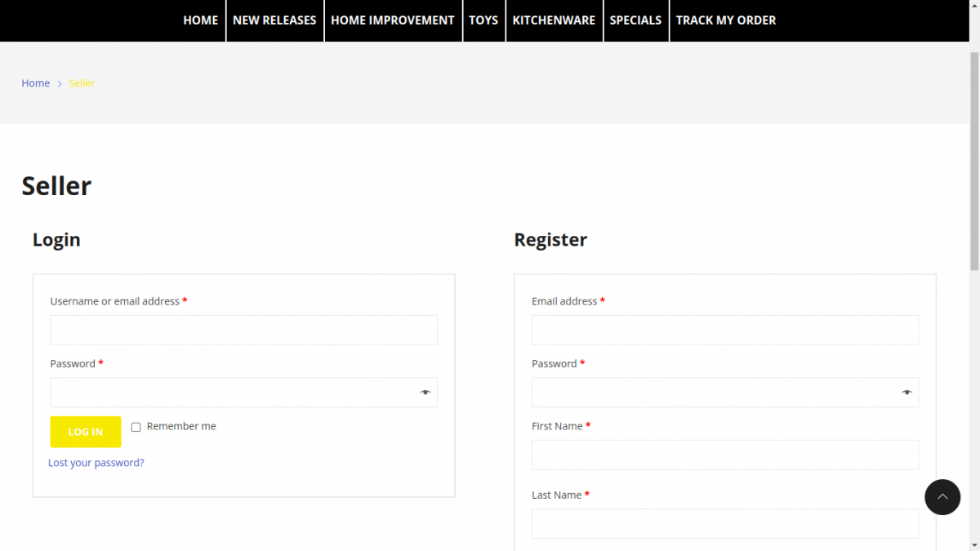The height and width of the screenshot is (551, 980).
Task: Click the Seller page heading
Action: tap(56, 186)
